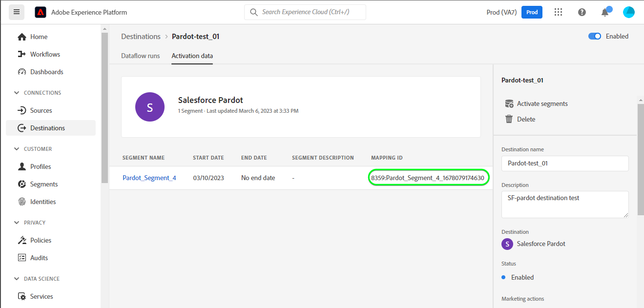This screenshot has width=644, height=308.
Task: Click the start date 03/10/2023 cell
Action: 208,178
